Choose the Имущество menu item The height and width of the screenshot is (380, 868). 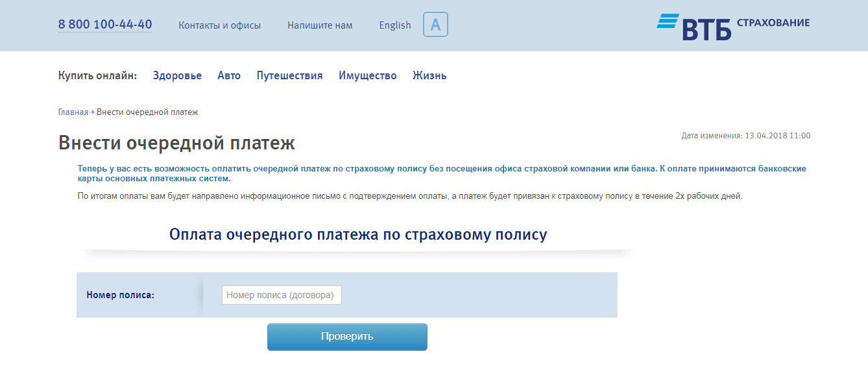367,75
